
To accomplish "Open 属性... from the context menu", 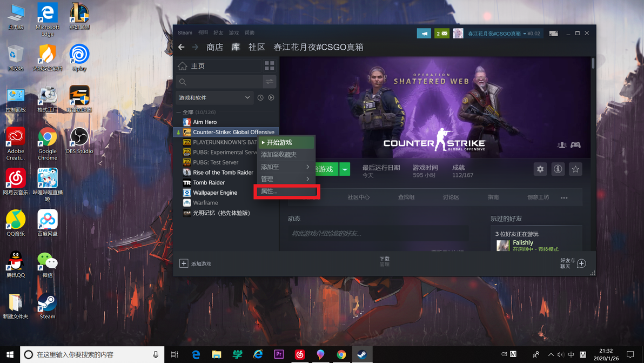I will point(286,192).
